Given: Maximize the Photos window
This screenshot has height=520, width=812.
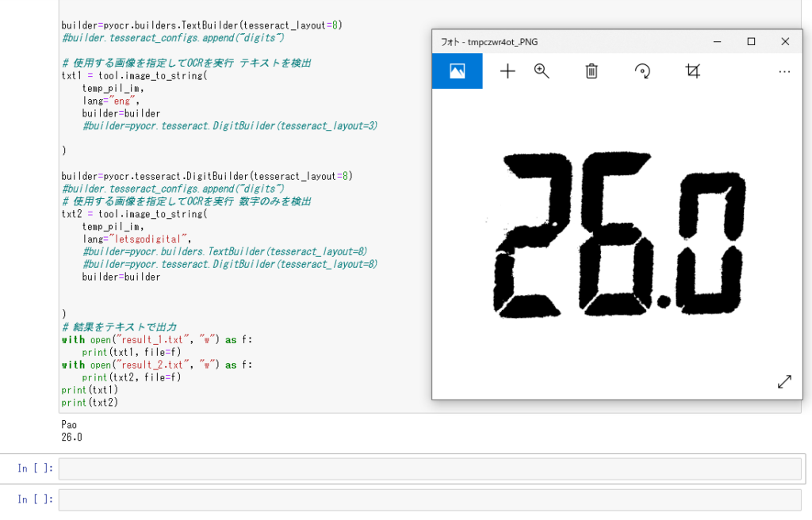Looking at the screenshot, I should (751, 41).
